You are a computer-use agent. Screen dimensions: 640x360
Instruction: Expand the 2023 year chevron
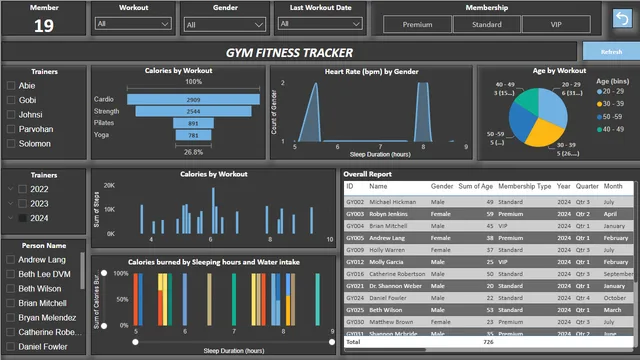tap(11, 203)
